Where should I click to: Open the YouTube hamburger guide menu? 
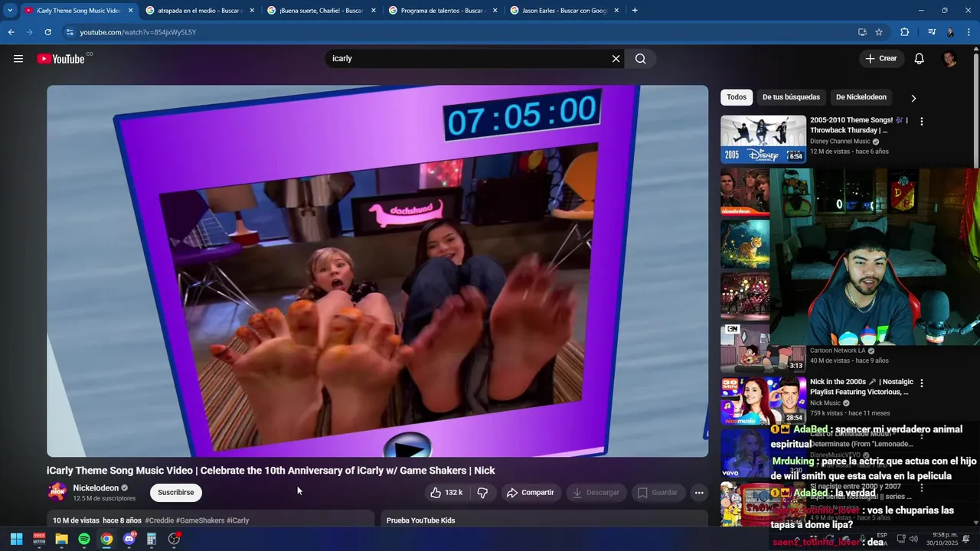[18, 59]
